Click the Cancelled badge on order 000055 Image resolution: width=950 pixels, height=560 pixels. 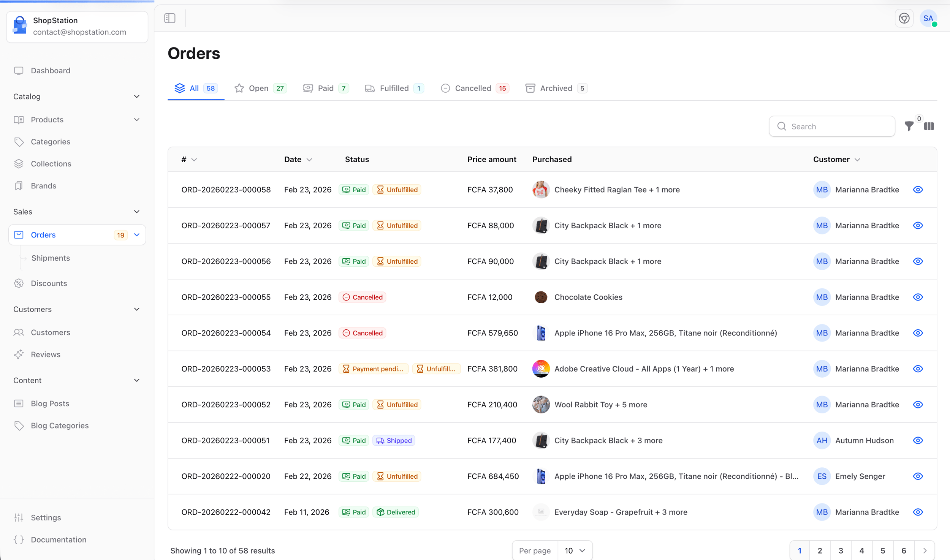click(362, 297)
